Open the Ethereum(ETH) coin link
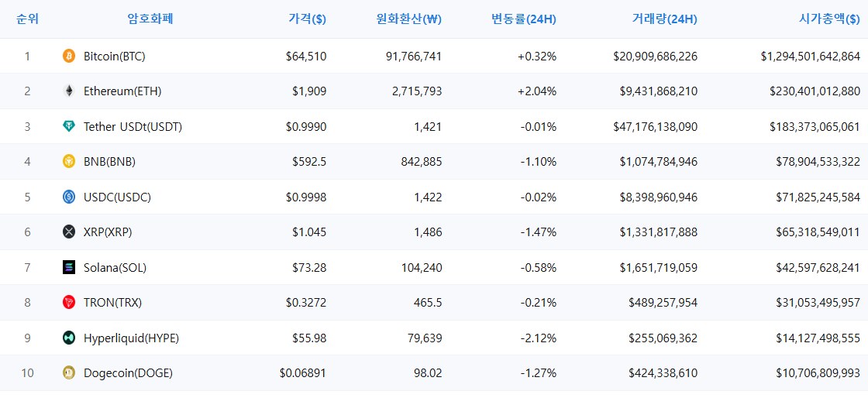 pyautogui.click(x=122, y=91)
